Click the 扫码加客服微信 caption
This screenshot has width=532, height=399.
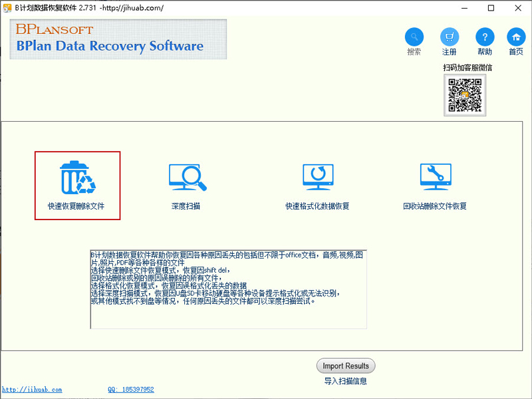(467, 68)
